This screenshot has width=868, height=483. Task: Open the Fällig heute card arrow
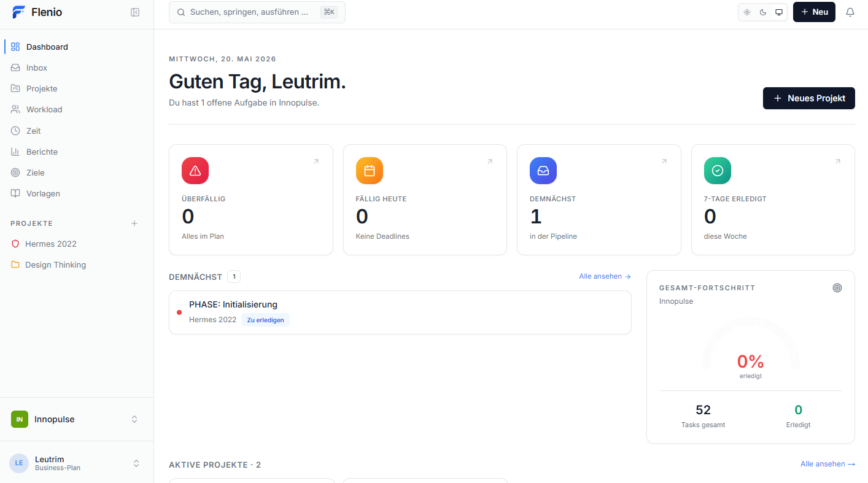490,161
